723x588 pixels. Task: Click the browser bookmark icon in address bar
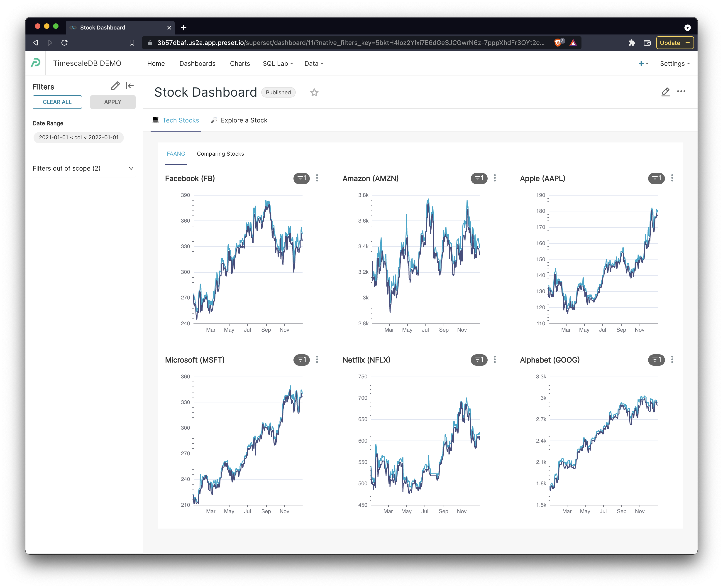click(132, 43)
